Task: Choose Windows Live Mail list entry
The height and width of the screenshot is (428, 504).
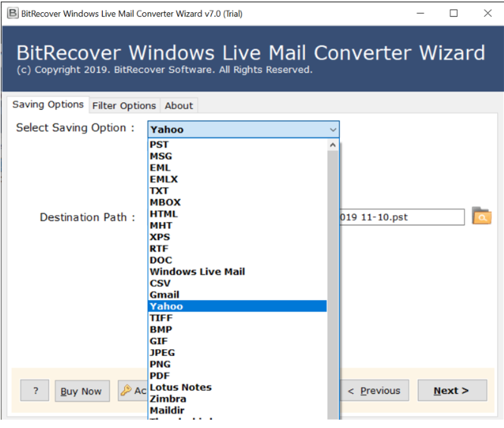Action: (x=197, y=271)
